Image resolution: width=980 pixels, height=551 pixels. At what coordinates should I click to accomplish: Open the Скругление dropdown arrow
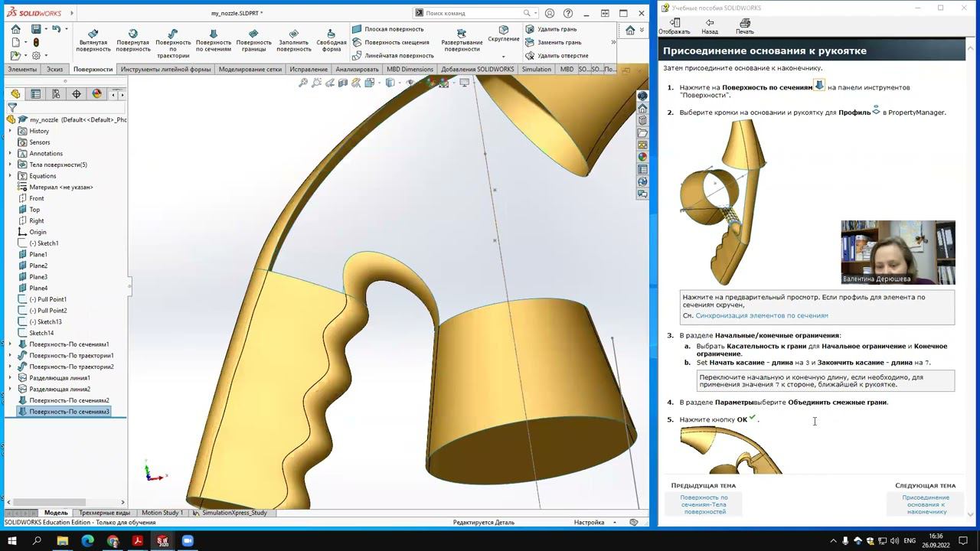point(504,56)
